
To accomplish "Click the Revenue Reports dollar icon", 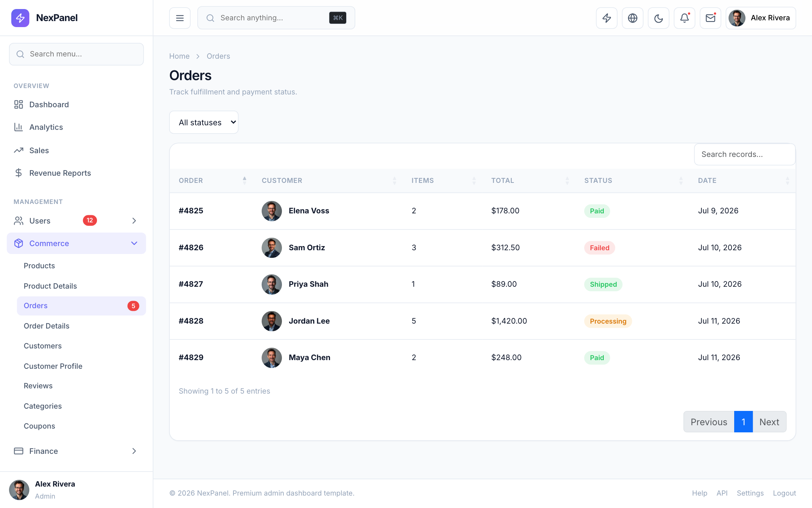I will click(18, 173).
